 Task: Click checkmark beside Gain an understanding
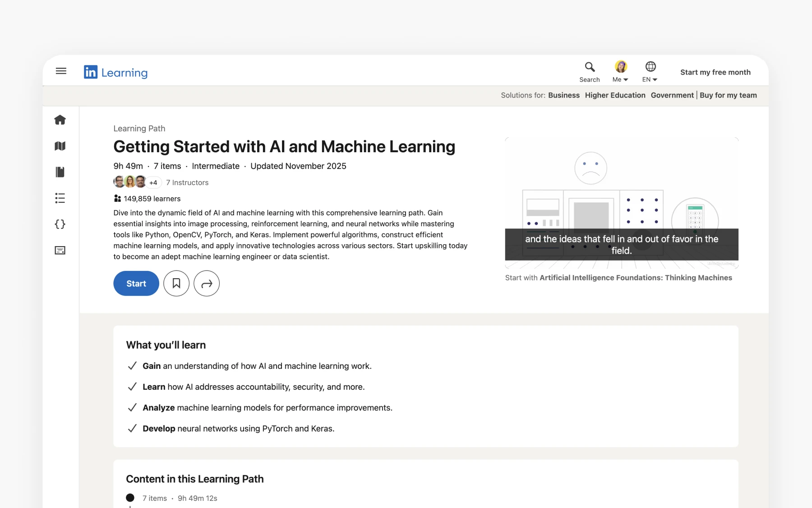[132, 366]
